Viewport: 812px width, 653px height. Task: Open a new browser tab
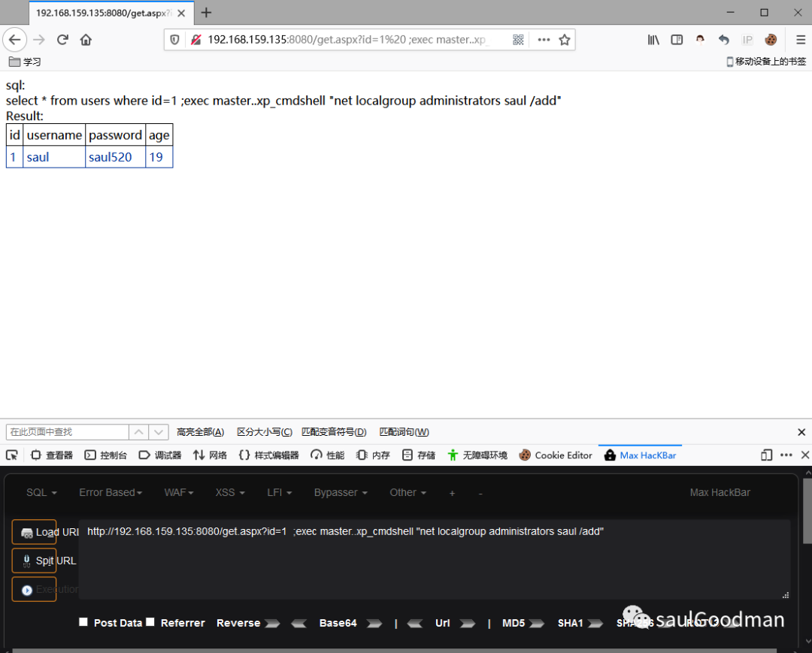pyautogui.click(x=206, y=13)
